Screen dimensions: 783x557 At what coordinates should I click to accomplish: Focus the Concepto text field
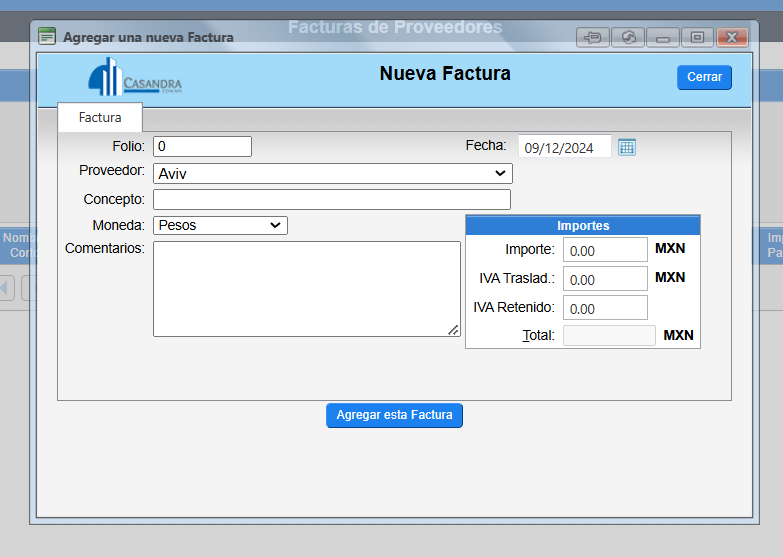click(x=331, y=199)
